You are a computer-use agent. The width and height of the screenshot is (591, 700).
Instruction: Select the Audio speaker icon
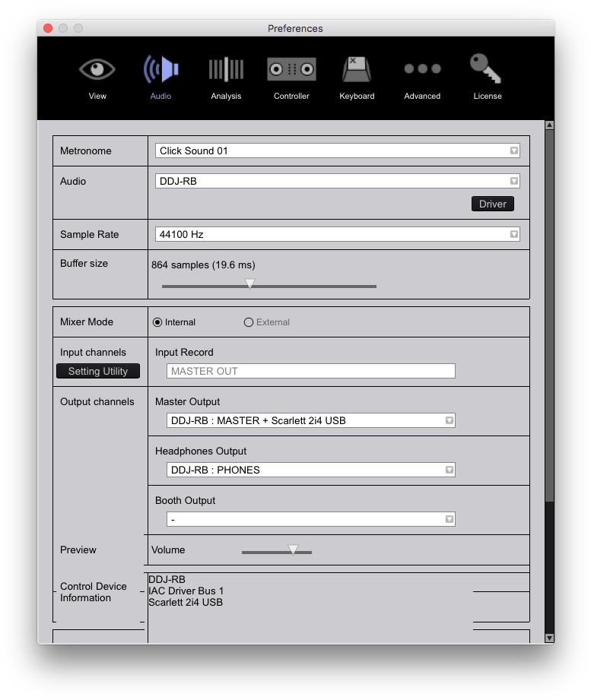click(x=160, y=69)
